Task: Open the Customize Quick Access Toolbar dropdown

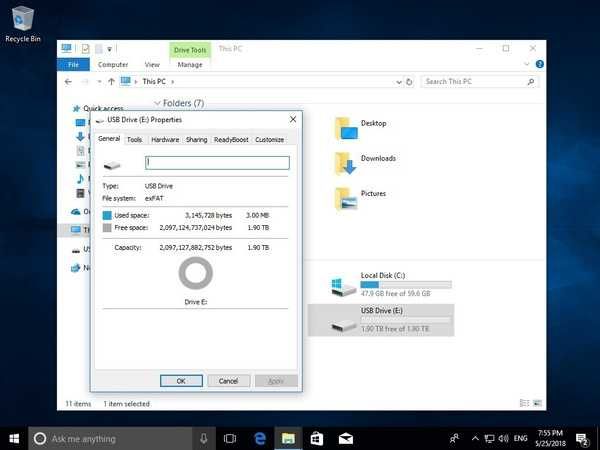Action: tap(109, 49)
